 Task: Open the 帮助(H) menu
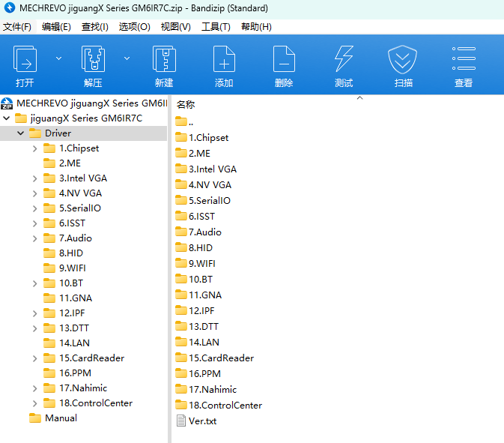pos(256,27)
